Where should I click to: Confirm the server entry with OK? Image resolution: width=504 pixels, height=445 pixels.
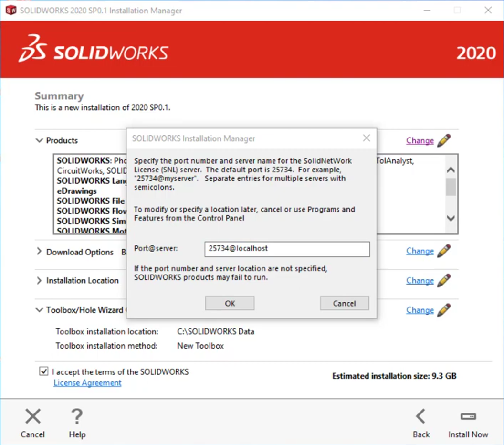[x=230, y=303]
